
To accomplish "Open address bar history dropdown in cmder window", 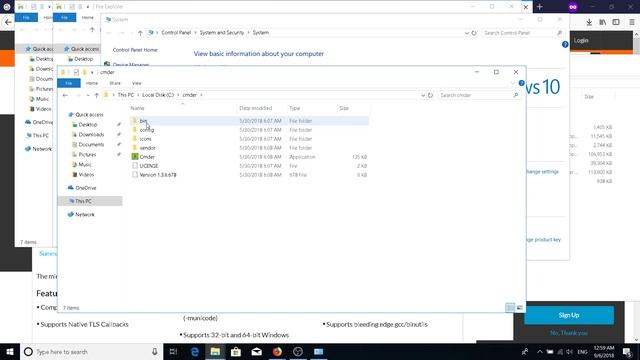I will point(423,95).
